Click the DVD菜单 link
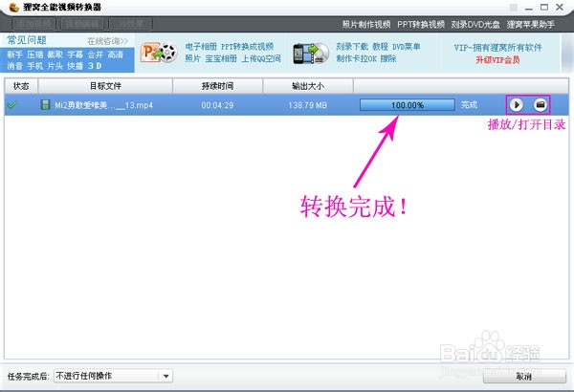Image resolution: width=574 pixels, height=392 pixels. [x=406, y=47]
